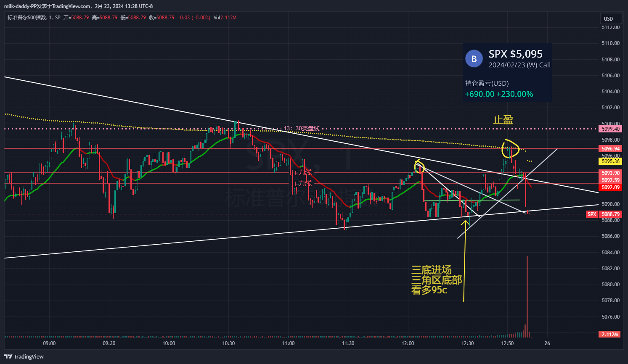Click the red SPX last-price tag
Viewport: 628px width, 364px height.
coord(592,214)
